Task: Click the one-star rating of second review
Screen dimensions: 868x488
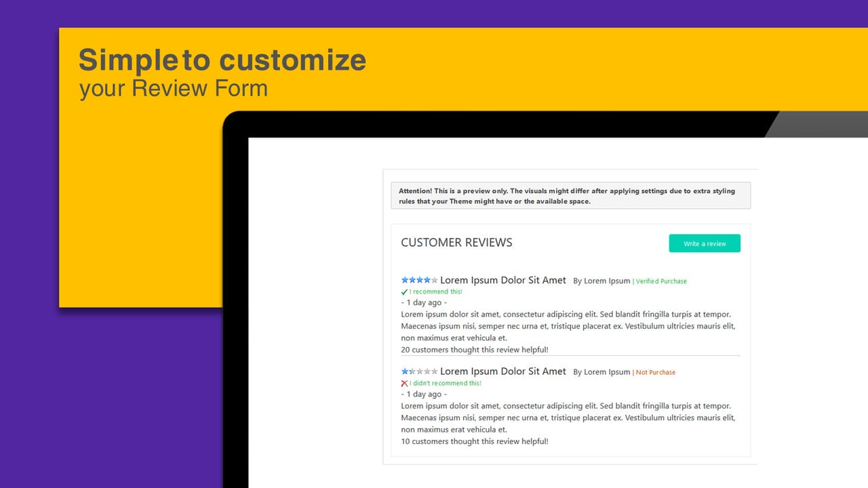Action: 419,371
